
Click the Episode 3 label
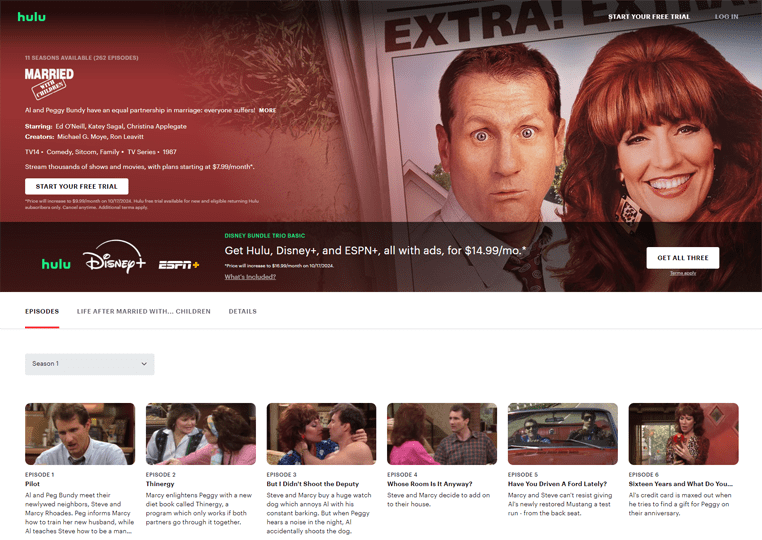(x=281, y=474)
